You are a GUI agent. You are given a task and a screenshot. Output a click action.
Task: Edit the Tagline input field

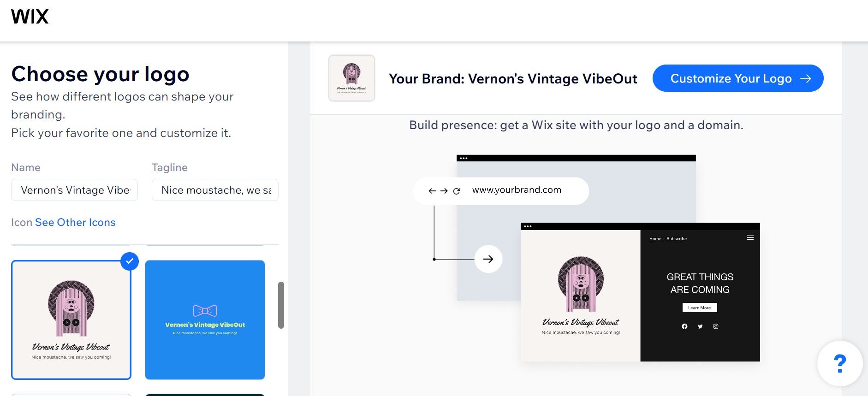(x=215, y=190)
